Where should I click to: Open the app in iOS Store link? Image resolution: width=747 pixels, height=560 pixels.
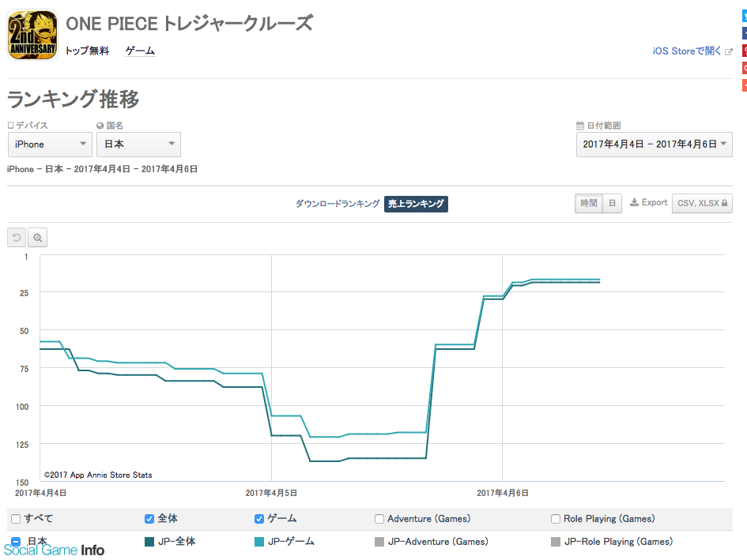point(686,51)
